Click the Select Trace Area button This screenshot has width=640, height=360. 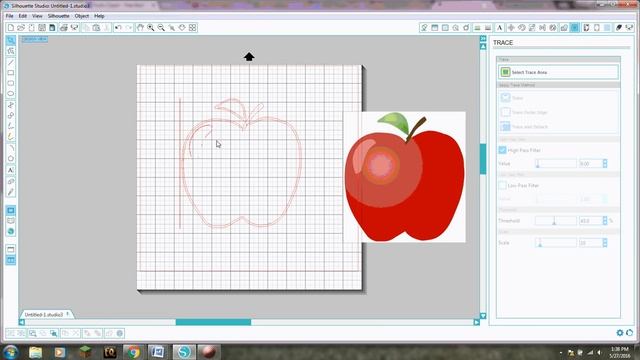558,72
